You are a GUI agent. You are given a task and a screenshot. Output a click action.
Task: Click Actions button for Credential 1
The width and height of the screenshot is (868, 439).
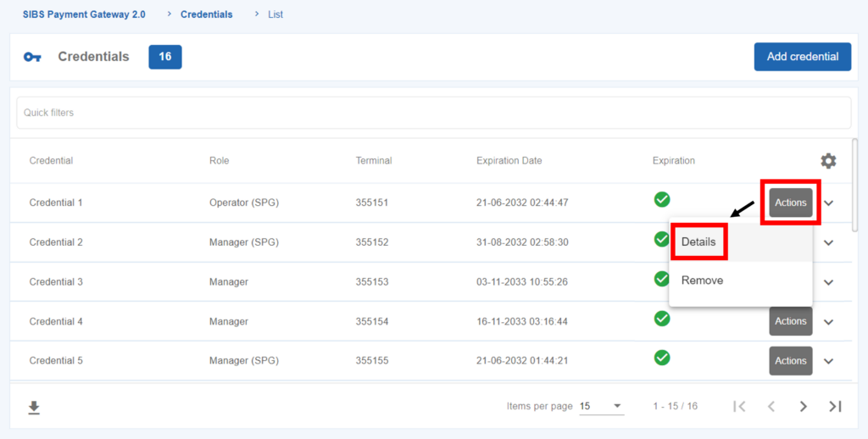(x=790, y=203)
